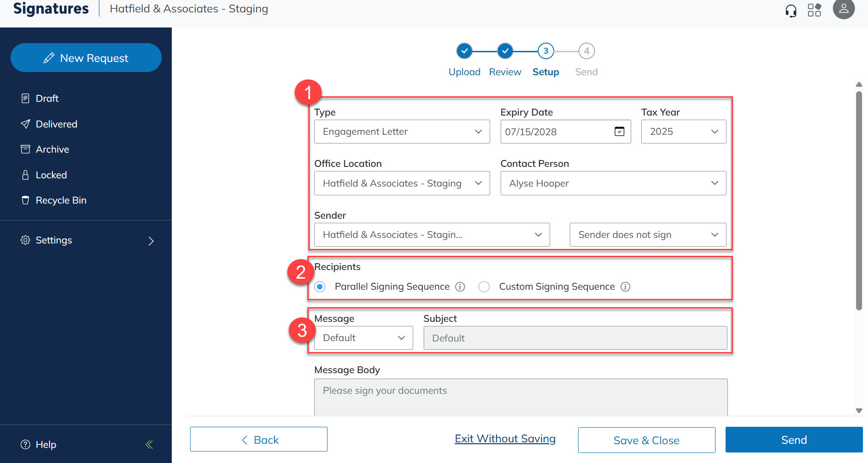Select Parallel Signing Sequence option
The image size is (868, 463).
(x=320, y=287)
